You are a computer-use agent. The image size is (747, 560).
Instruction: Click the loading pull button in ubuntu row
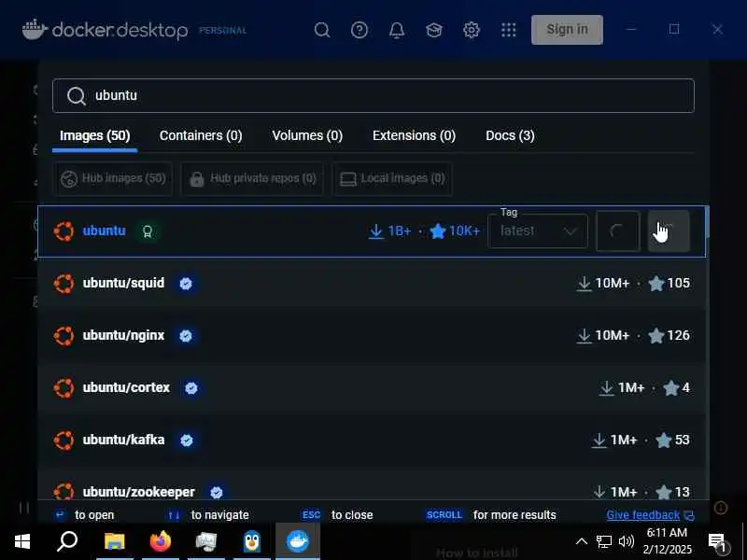(617, 231)
